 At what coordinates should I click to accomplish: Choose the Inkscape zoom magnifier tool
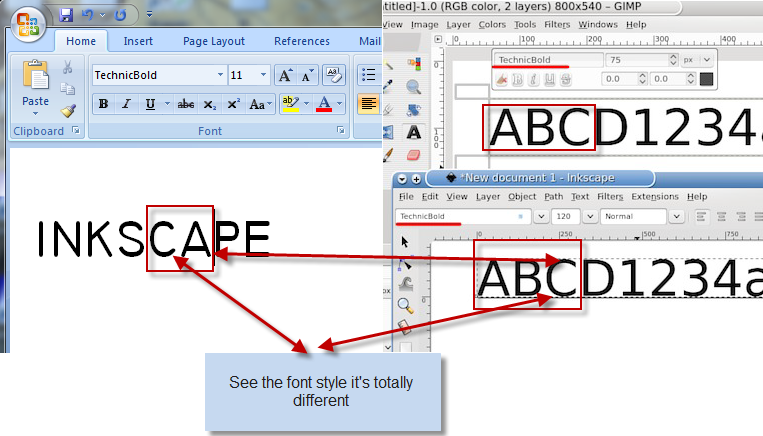pos(405,306)
